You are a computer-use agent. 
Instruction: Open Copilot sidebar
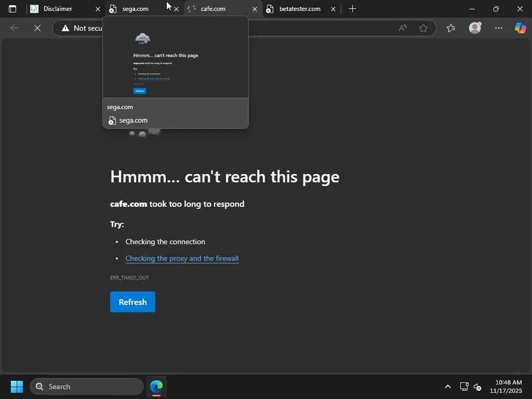520,28
